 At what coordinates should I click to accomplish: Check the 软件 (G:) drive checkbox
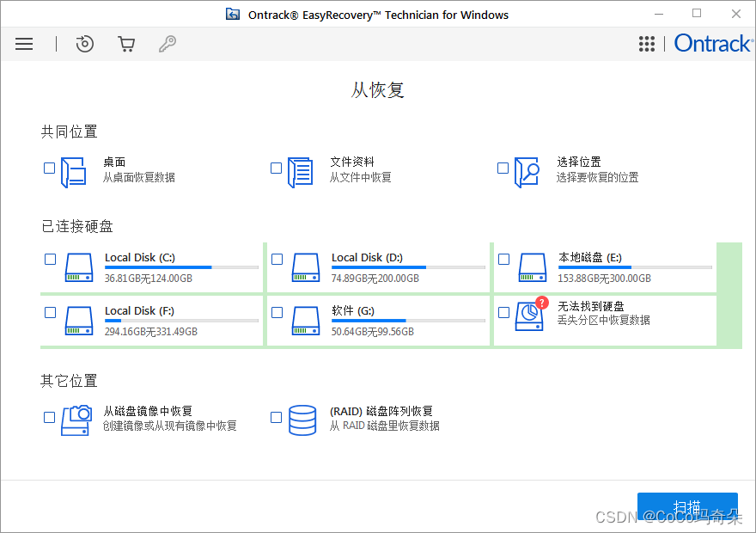pyautogui.click(x=277, y=312)
